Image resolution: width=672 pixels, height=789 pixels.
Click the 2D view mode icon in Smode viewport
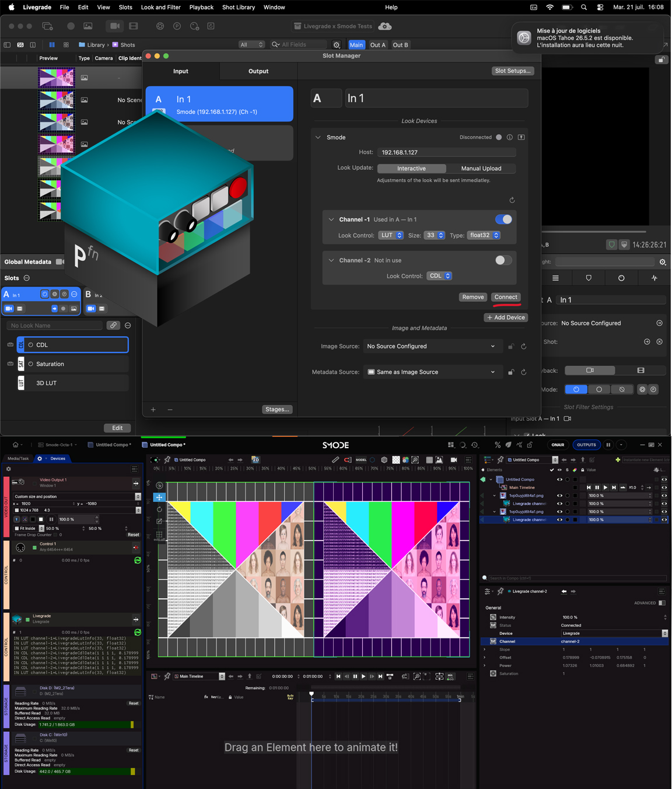255,460
